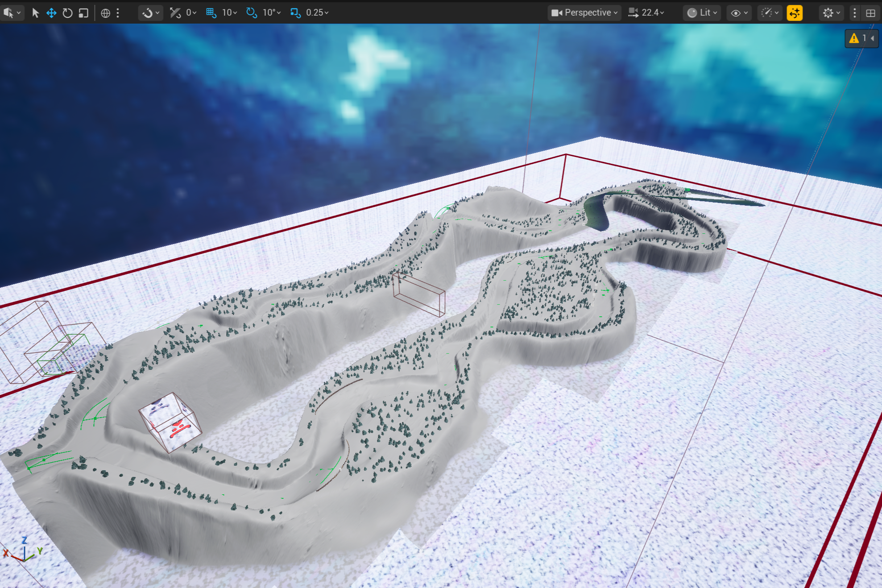This screenshot has width=882, height=588.
Task: Toggle rotation angle snapping
Action: point(251,12)
